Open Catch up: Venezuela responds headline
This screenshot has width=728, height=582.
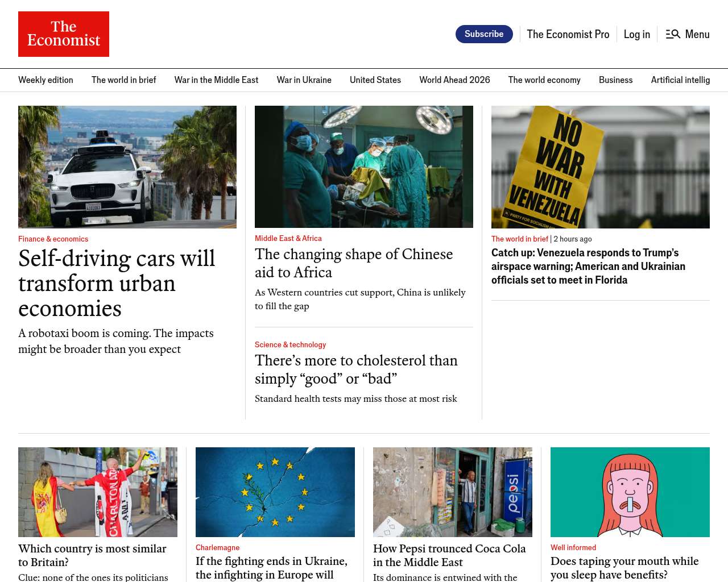(588, 267)
